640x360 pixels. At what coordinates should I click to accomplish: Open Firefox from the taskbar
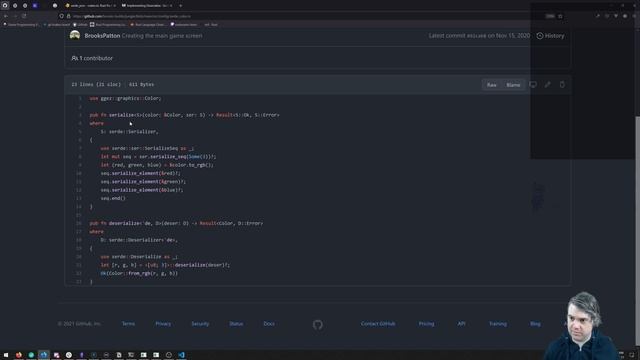click(18, 355)
